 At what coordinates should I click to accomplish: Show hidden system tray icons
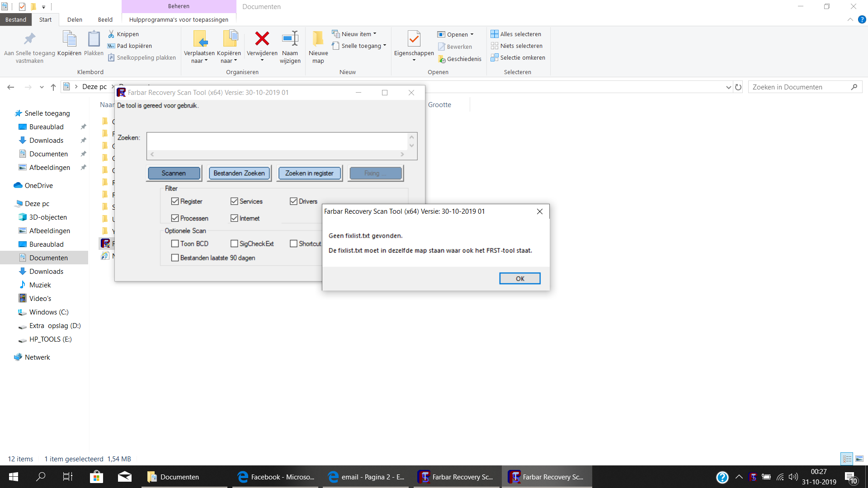(739, 477)
